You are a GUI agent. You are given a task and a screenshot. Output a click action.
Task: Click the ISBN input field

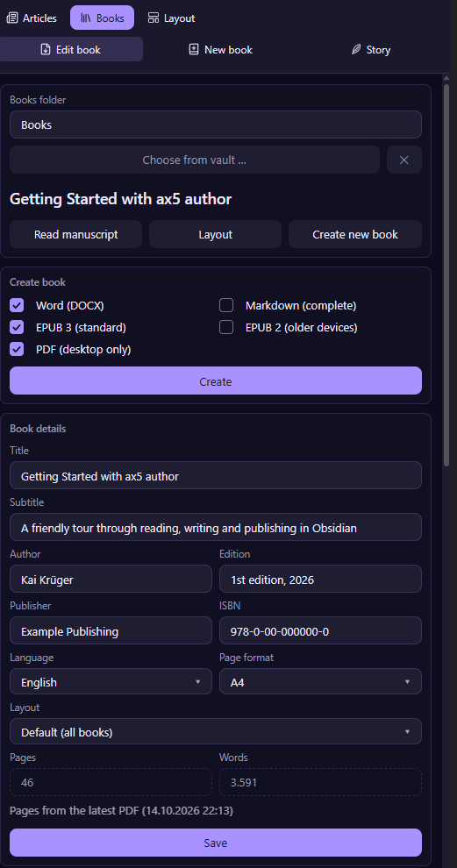pos(321,630)
